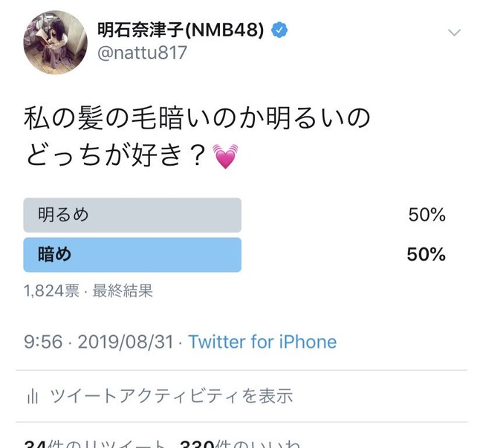Click the 1,824票 vote count text

pyautogui.click(x=51, y=290)
